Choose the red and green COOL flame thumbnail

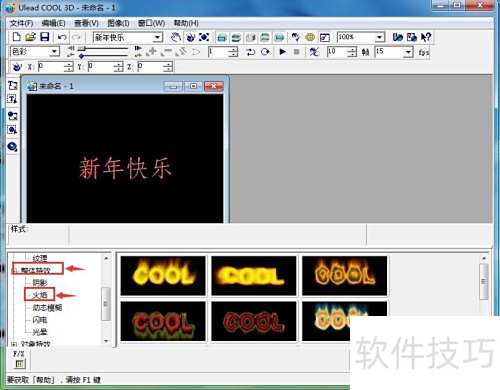pos(163,321)
